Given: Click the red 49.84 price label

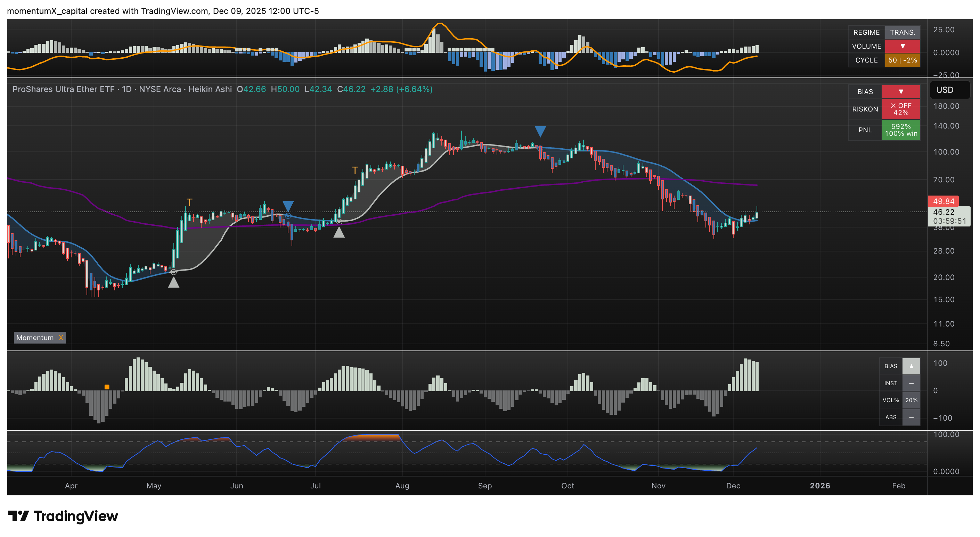Looking at the screenshot, I should pos(943,201).
